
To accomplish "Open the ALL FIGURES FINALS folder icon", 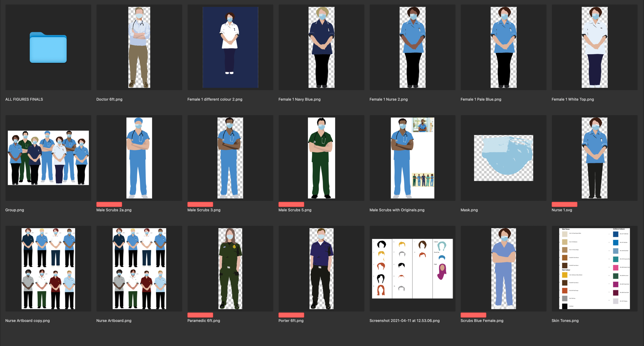I will (48, 48).
